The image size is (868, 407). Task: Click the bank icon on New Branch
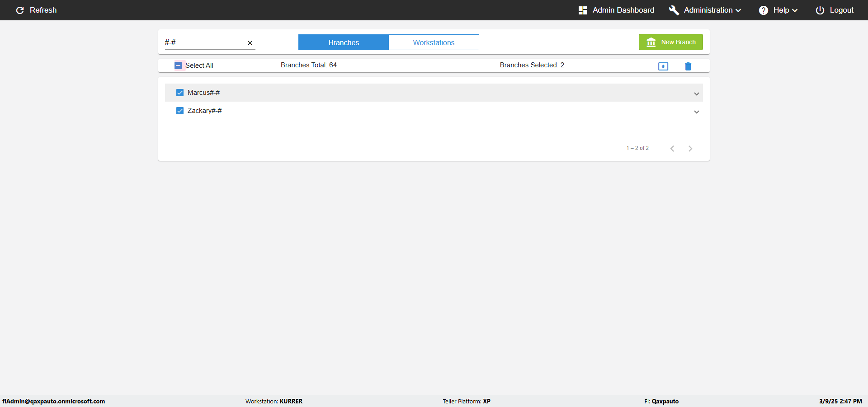pyautogui.click(x=651, y=42)
